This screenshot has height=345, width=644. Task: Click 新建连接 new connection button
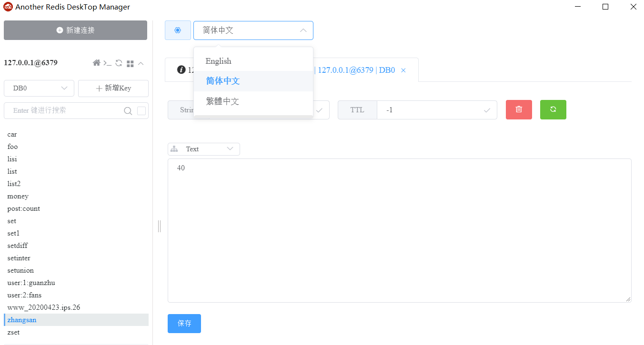pos(75,30)
